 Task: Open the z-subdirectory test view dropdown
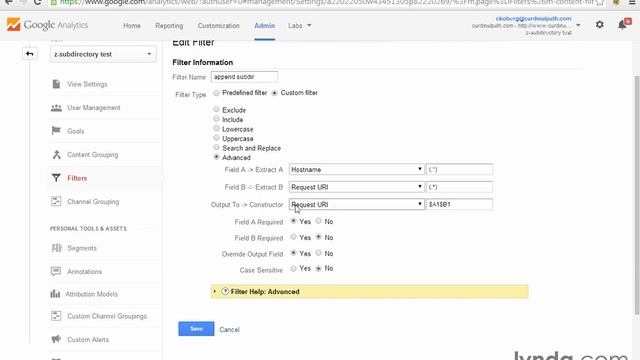click(103, 54)
